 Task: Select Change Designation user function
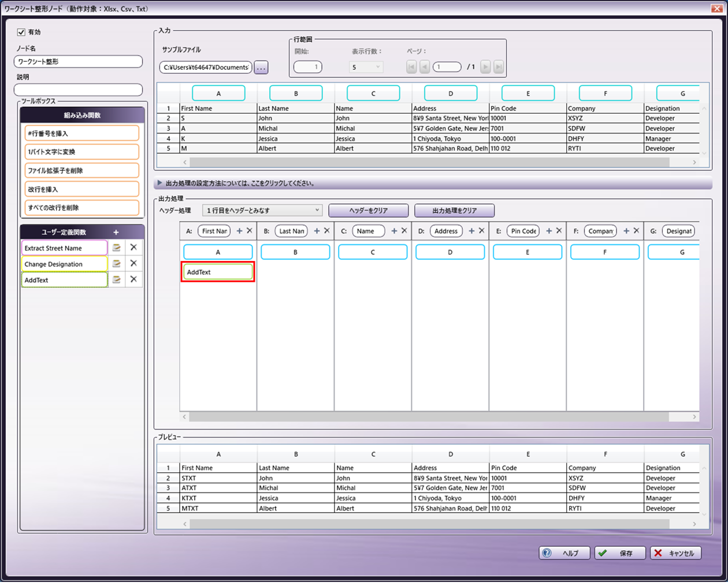point(65,264)
